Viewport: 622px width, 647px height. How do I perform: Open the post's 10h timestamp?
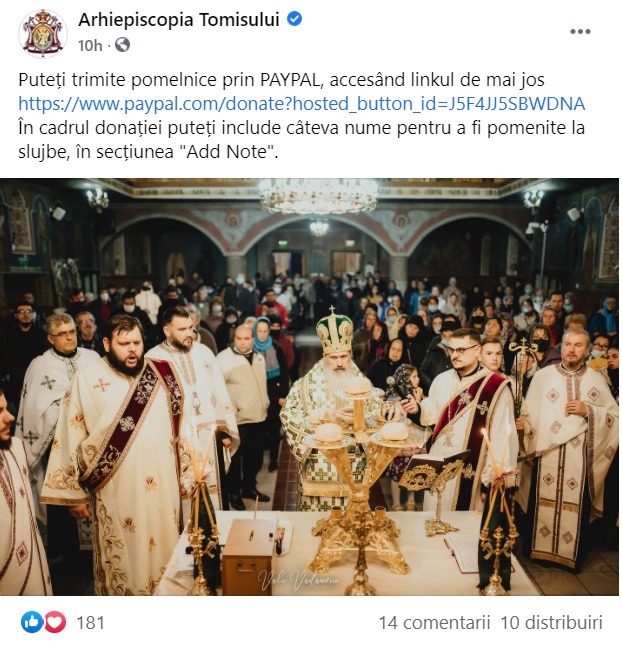click(90, 45)
